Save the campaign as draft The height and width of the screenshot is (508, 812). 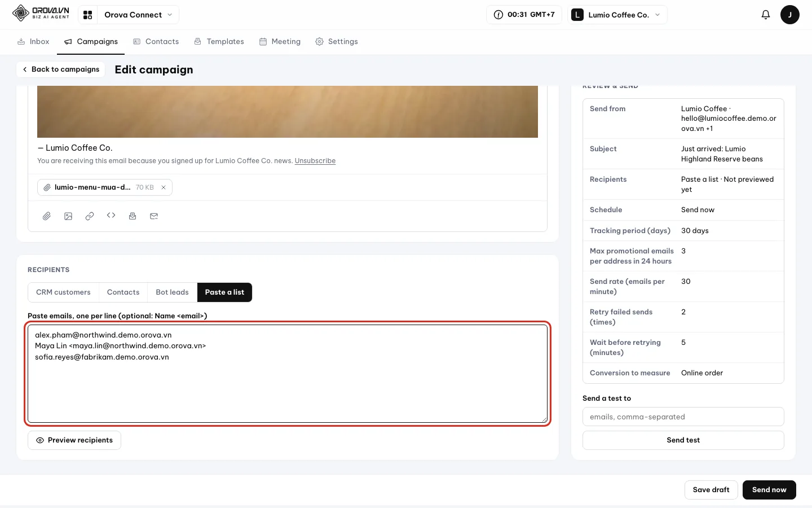click(711, 490)
